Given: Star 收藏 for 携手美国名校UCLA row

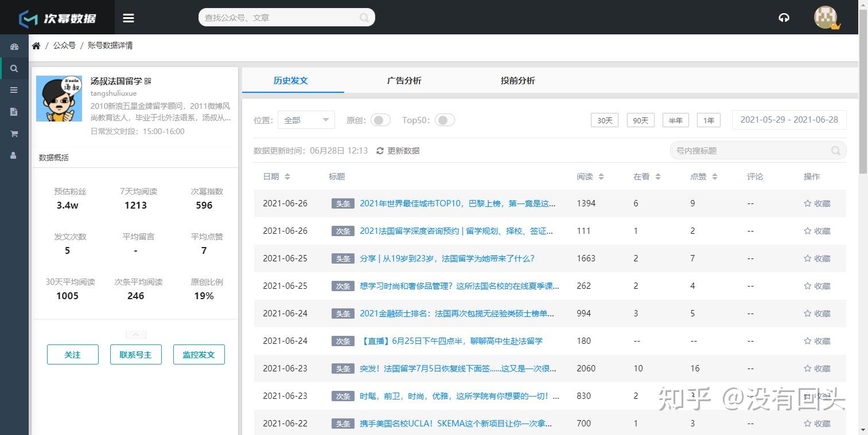Looking at the screenshot, I should [817, 424].
